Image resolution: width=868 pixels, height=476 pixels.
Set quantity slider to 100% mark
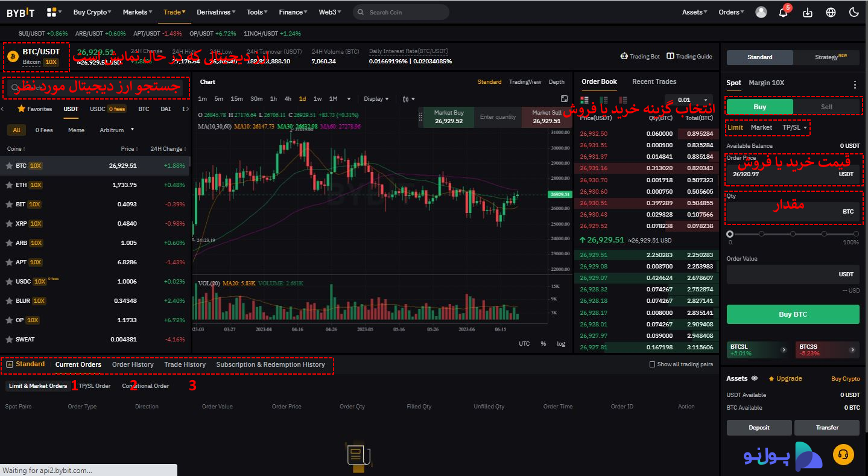[855, 234]
